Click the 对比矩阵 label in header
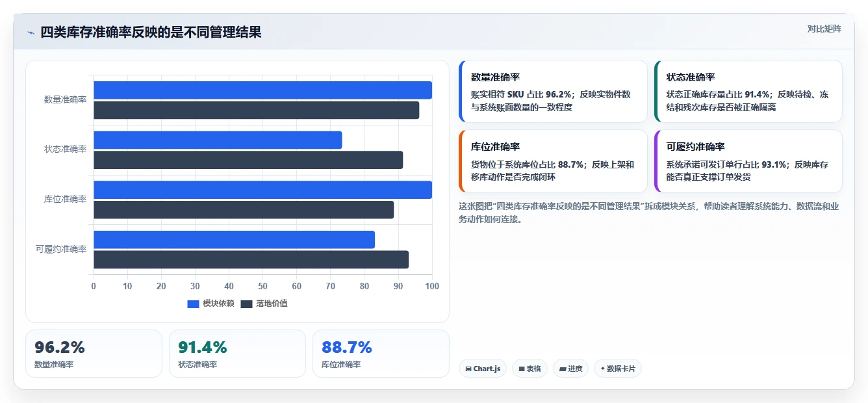Image resolution: width=868 pixels, height=403 pixels. coord(824,29)
